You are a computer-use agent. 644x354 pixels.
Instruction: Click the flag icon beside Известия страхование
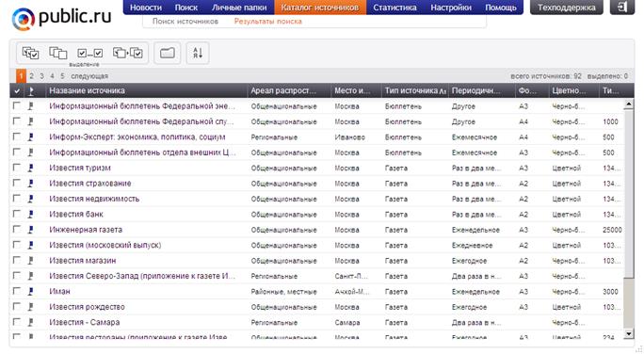click(31, 184)
